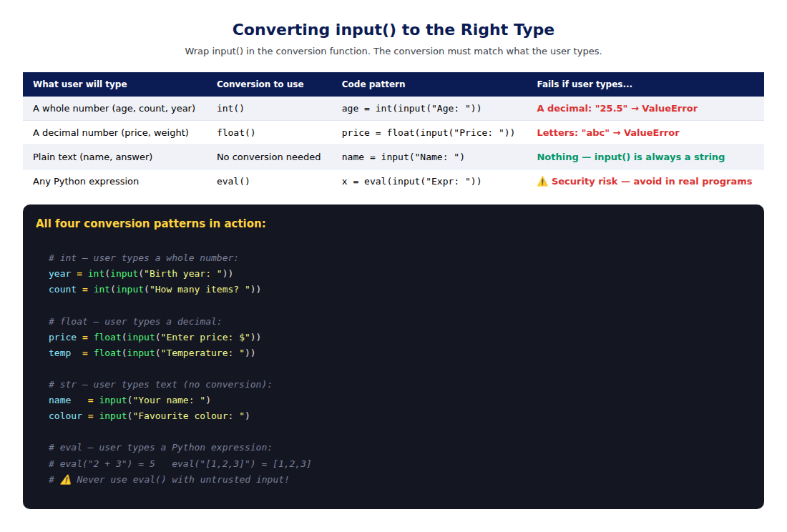This screenshot has width=787, height=532.
Task: Click the title 'Converting input() to the Right Type'
Action: click(393, 29)
